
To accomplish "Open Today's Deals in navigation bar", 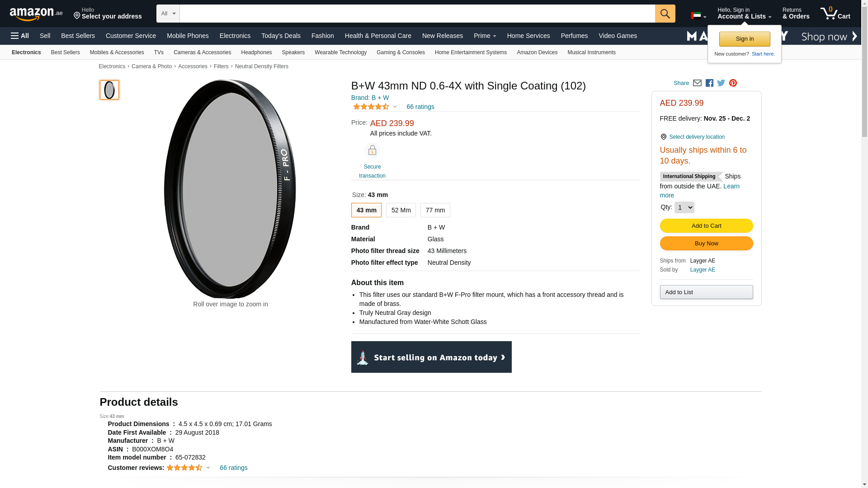I will coord(281,36).
